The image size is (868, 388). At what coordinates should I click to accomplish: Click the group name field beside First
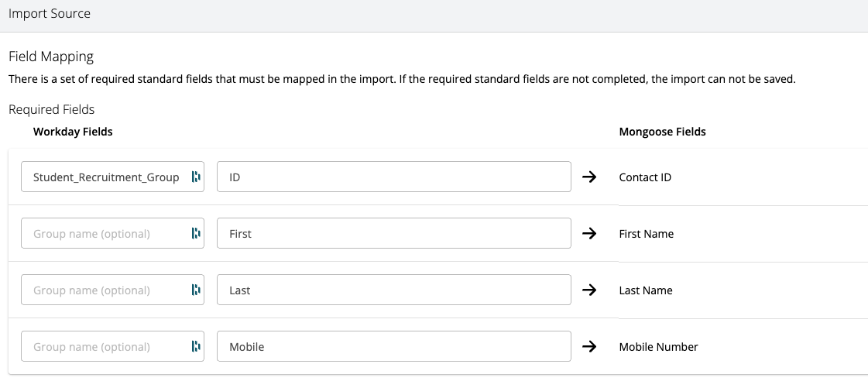click(x=106, y=234)
